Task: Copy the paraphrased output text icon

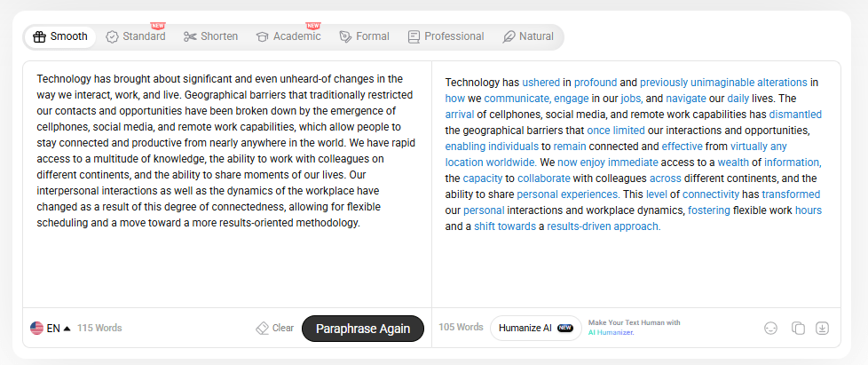Action: click(798, 328)
